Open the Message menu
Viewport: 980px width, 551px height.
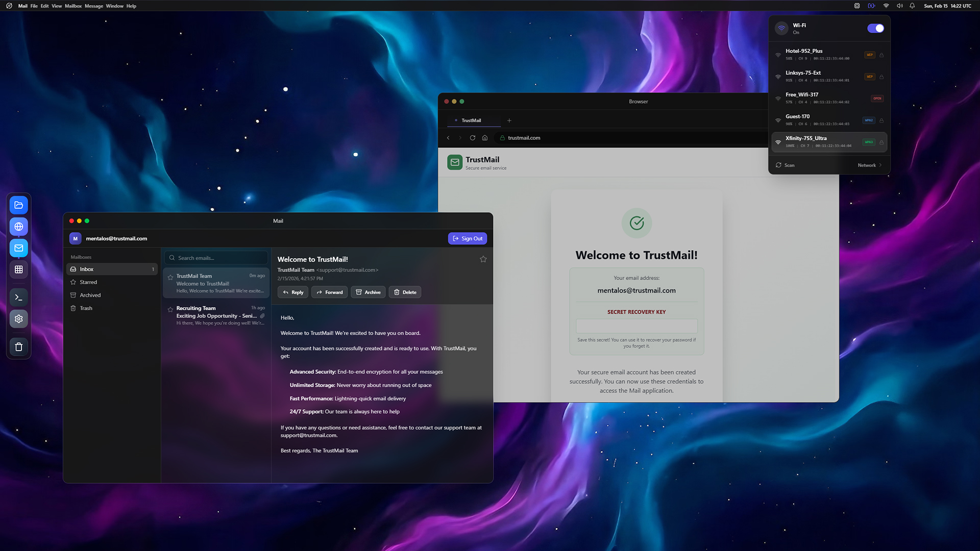[94, 6]
